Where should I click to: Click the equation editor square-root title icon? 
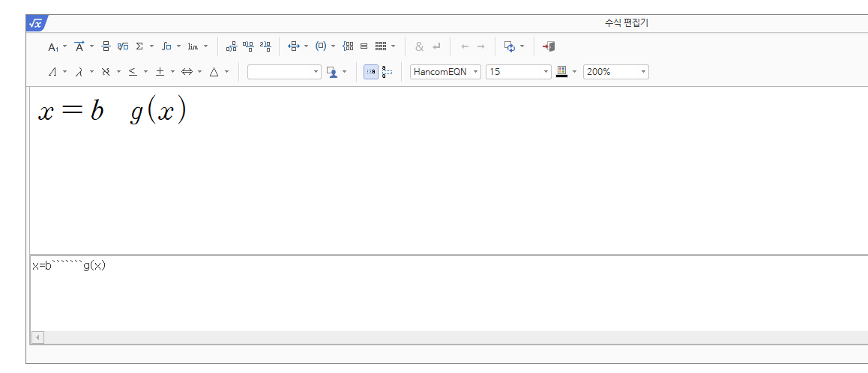click(x=36, y=23)
